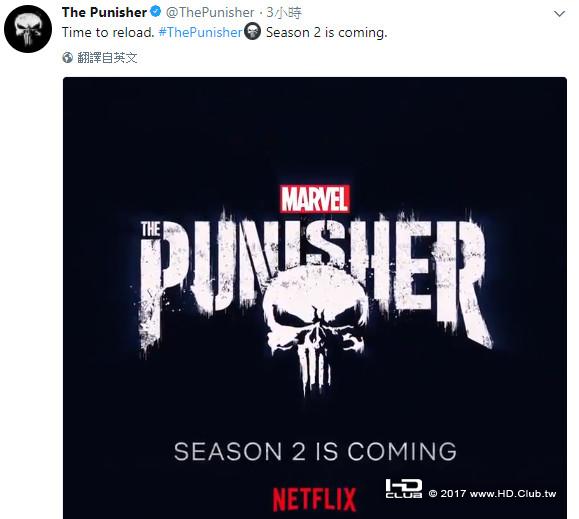
Task: Click the 'Time to reload.' tweet text
Action: point(108,32)
